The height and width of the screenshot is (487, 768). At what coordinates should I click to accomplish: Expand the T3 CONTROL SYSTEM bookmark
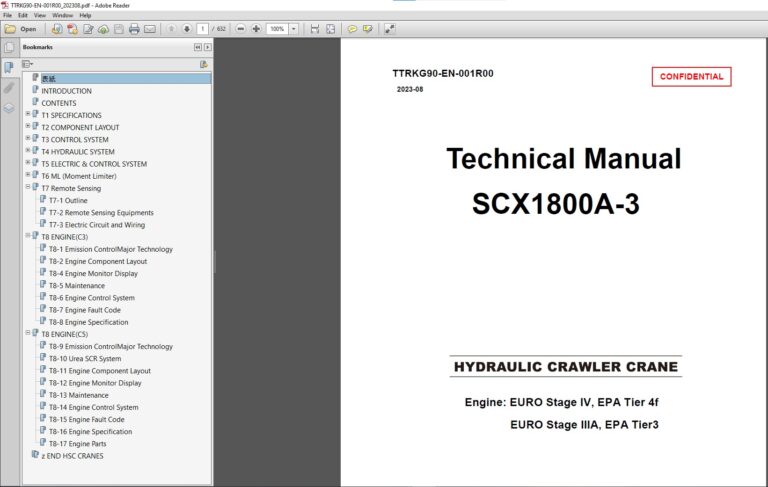pyautogui.click(x=28, y=139)
